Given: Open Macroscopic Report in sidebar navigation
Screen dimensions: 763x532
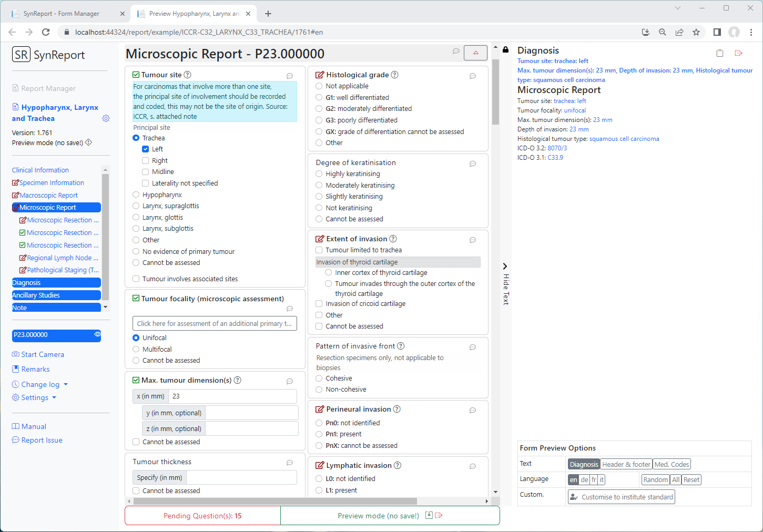Looking at the screenshot, I should [x=48, y=195].
